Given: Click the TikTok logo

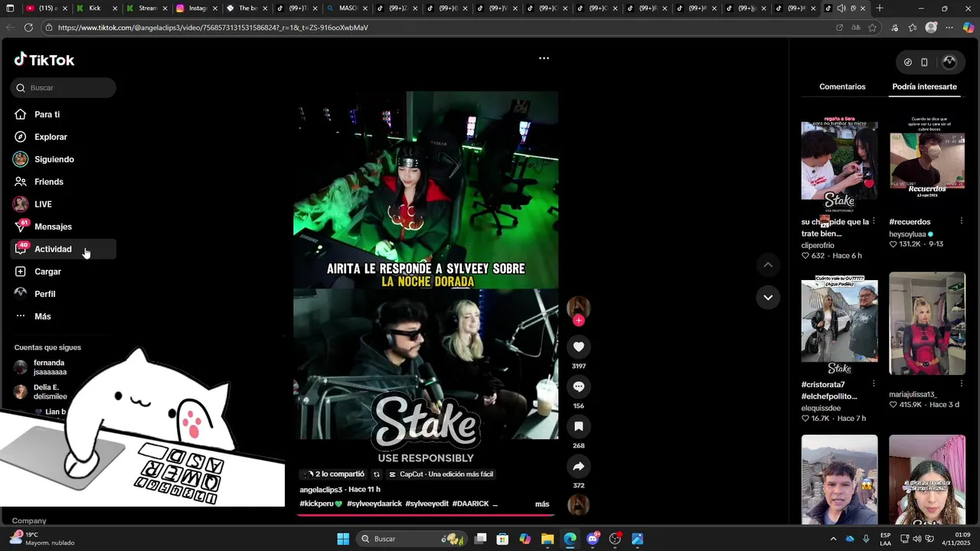Looking at the screenshot, I should [x=44, y=60].
